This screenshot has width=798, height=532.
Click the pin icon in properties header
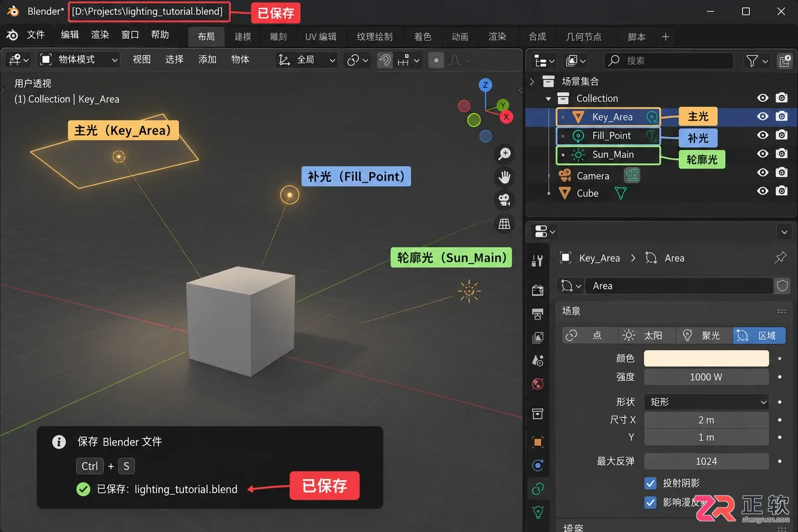coord(781,258)
